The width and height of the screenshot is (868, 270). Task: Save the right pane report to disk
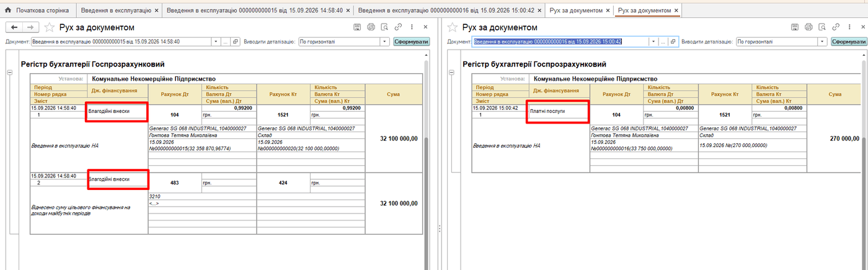(795, 27)
